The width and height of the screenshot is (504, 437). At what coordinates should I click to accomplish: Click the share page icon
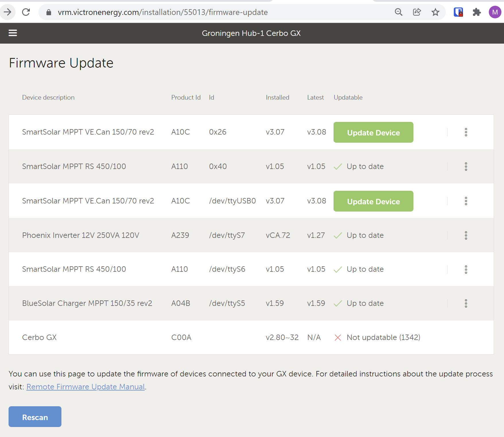click(x=417, y=12)
